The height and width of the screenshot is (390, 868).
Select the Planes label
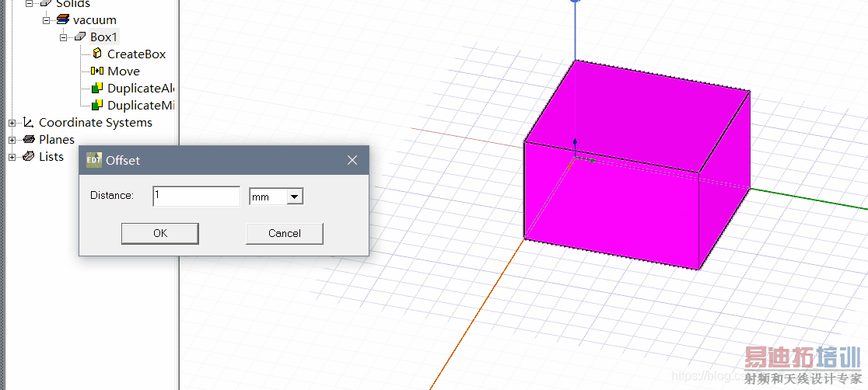point(57,140)
